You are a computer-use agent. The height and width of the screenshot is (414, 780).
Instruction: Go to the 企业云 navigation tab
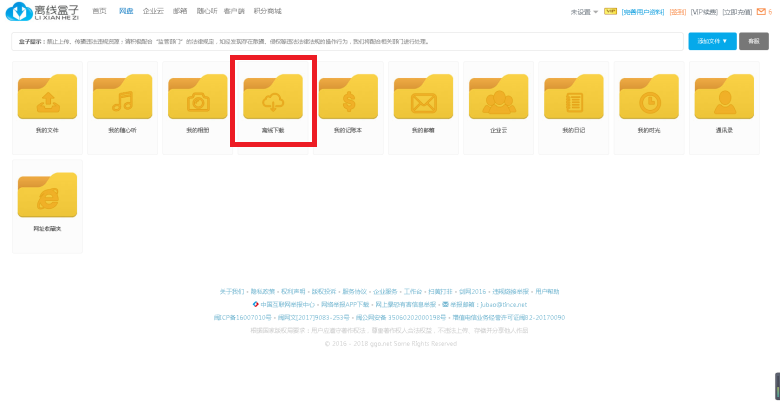point(152,11)
